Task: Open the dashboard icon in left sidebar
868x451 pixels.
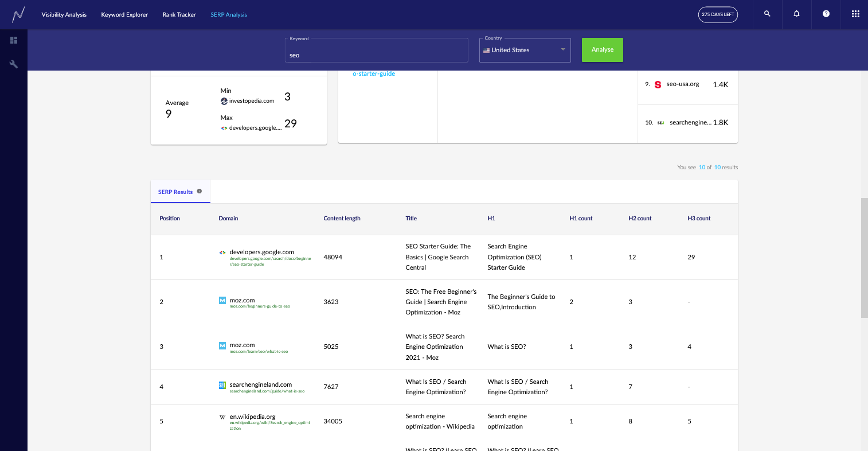Action: pos(14,40)
